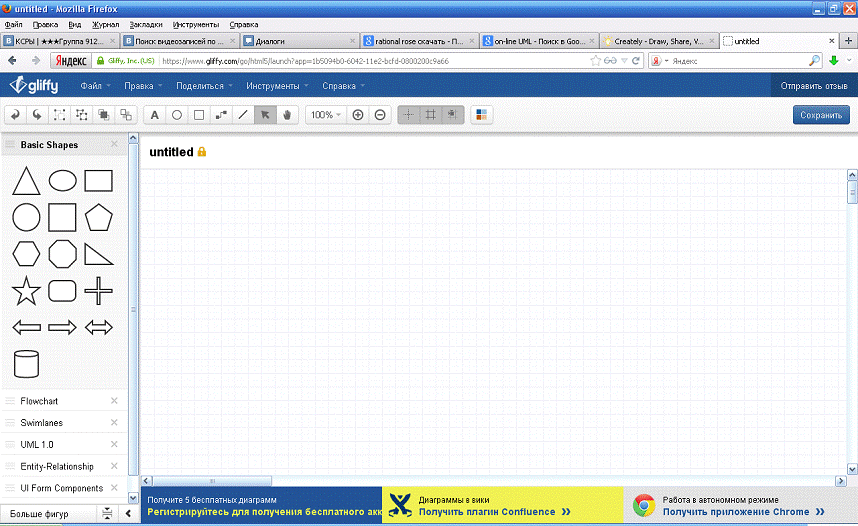Screen dimensions: 858x526
Task: Open the 100% zoom level dropdown
Action: pos(325,115)
